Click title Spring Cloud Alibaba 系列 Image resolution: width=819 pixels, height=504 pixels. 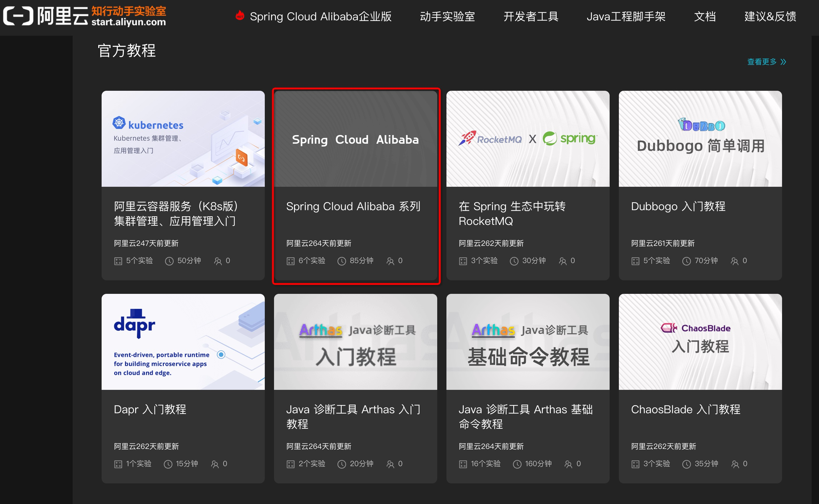353,206
